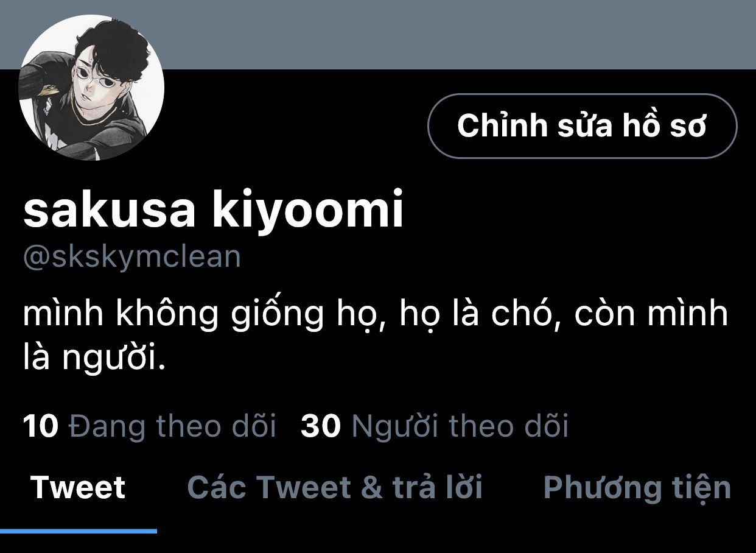Viewport: 756px width, 553px height.
Task: Click the blue underline below the Tweet tab
Action: [79, 531]
